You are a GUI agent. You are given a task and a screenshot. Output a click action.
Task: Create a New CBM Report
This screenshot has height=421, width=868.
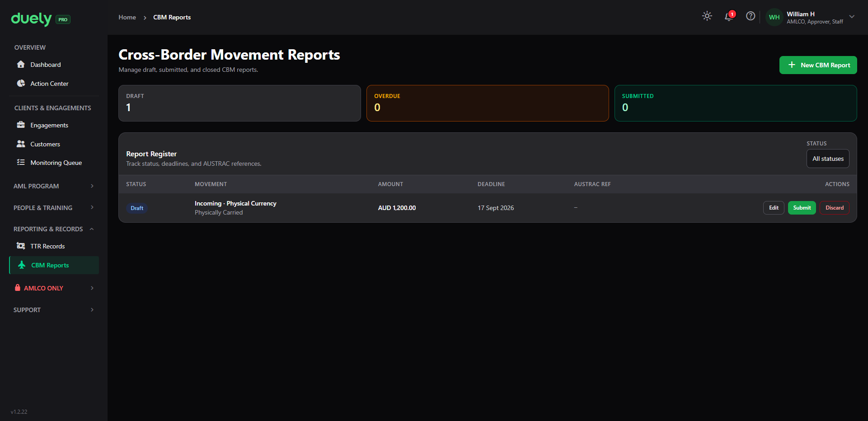[x=818, y=65]
